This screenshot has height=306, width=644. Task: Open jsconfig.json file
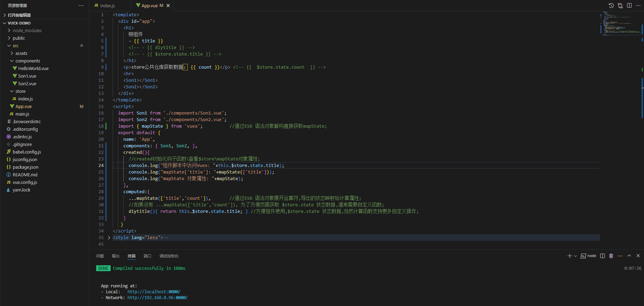point(45,160)
